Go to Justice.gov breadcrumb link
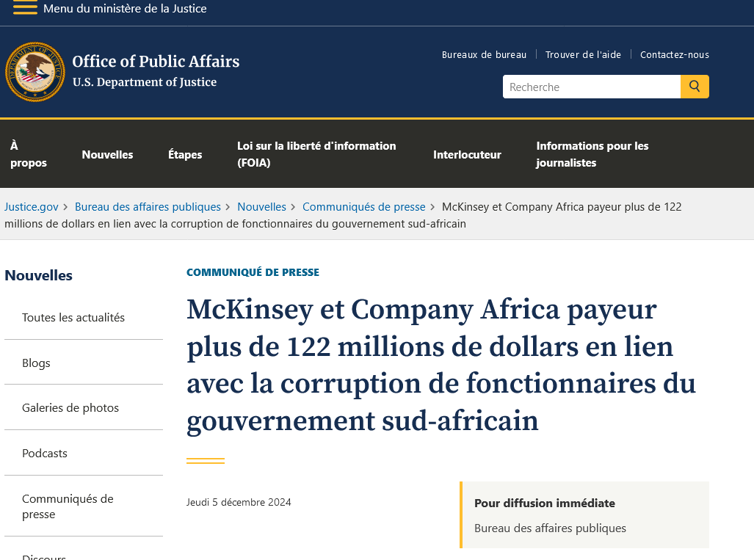Screen dimensions: 754x560 coord(32,207)
